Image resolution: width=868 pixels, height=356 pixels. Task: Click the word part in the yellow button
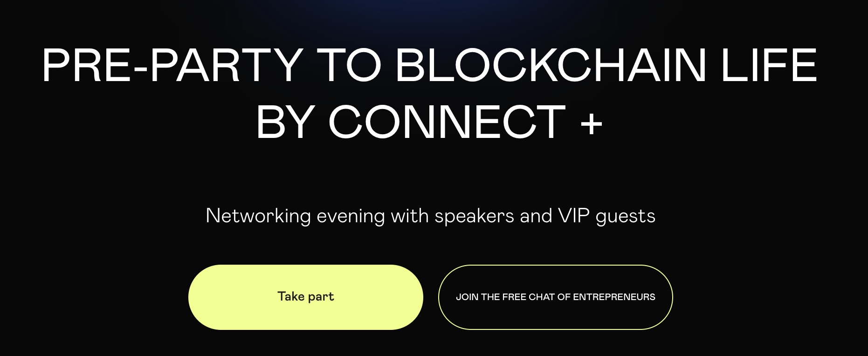pyautogui.click(x=321, y=297)
